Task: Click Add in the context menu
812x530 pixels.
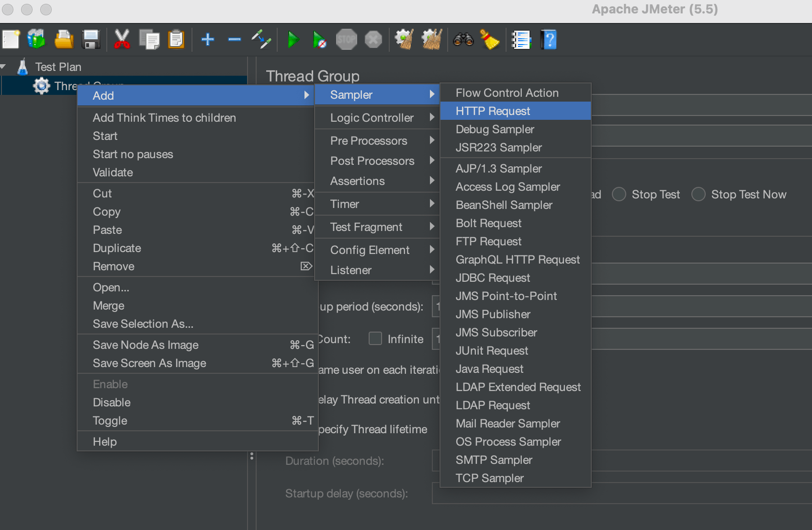Action: click(x=196, y=96)
